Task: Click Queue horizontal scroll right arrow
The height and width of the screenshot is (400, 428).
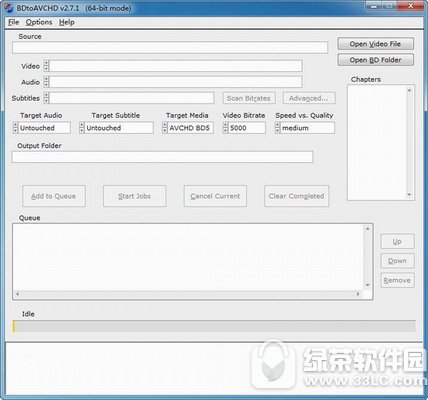Action: coord(358,294)
